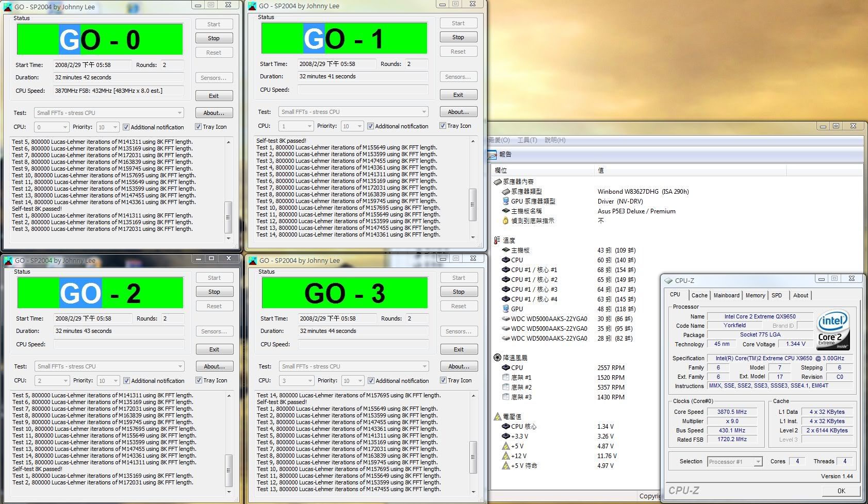Click the Rounds field in GO-2 window

tap(173, 318)
